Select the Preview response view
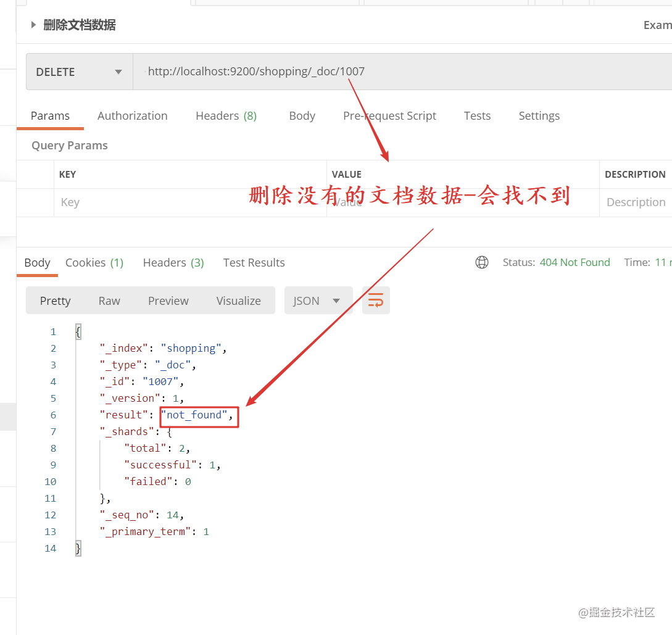Image resolution: width=672 pixels, height=635 pixels. (x=168, y=301)
